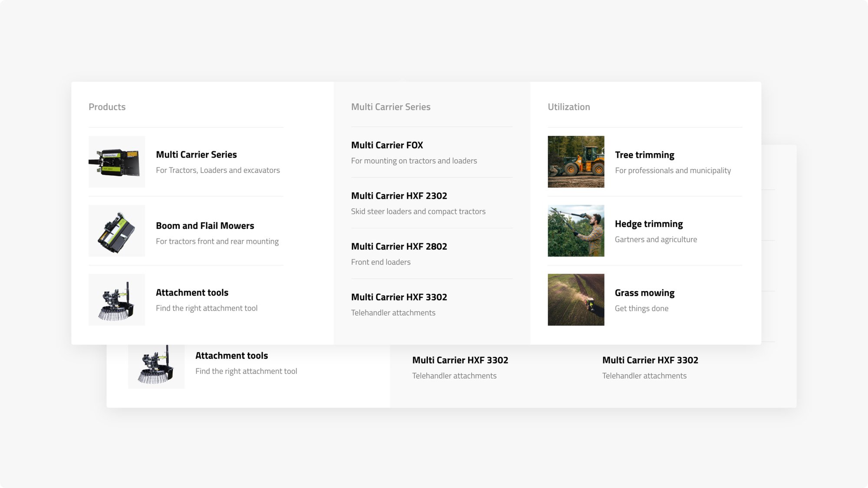Open the Multi Carrier Series link
Image resolution: width=868 pixels, height=488 pixels.
pyautogui.click(x=196, y=155)
